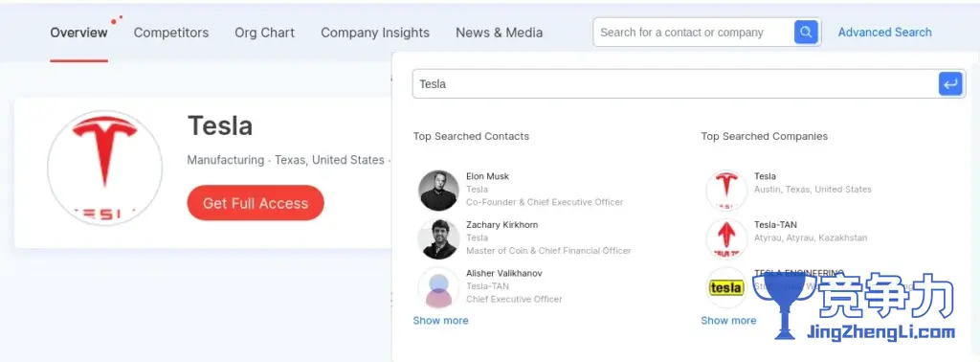This screenshot has height=362, width=980.
Task: Go to Company Insights tab
Action: [x=375, y=33]
